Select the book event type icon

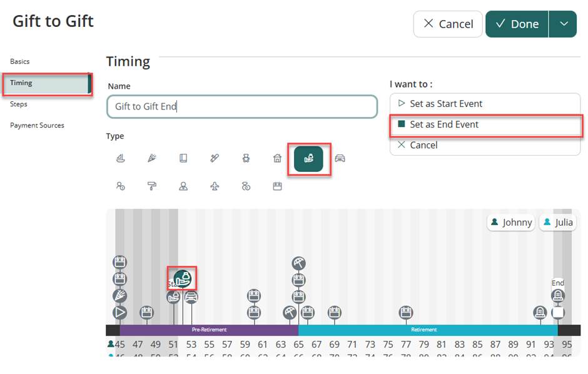point(183,158)
